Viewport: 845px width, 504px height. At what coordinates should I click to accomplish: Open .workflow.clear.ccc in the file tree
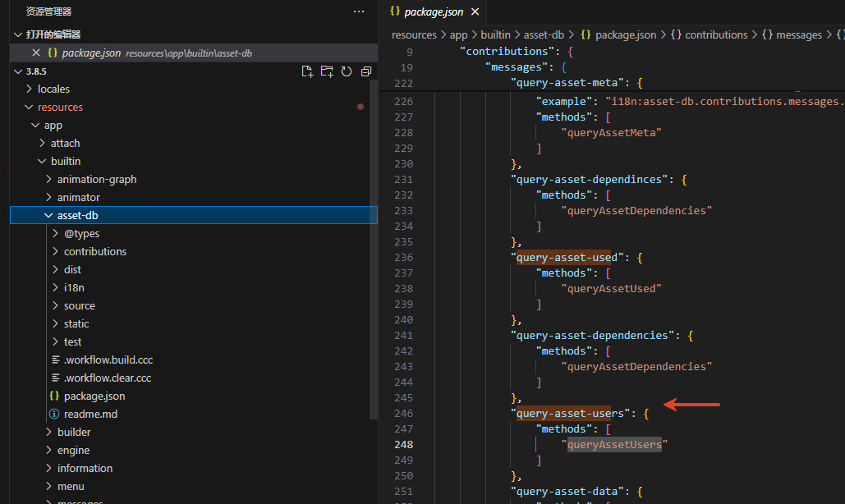tap(108, 378)
